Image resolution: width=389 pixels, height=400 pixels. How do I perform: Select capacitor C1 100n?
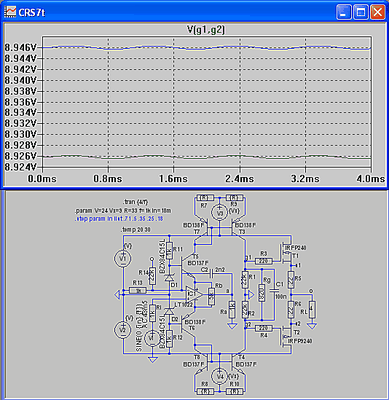coord(275,291)
